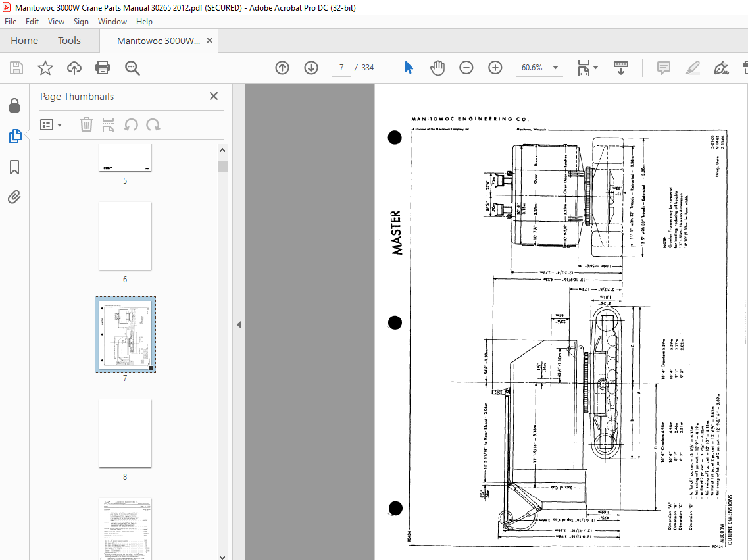Open the Window menu
Screen dimensions: 748x560
(112, 22)
